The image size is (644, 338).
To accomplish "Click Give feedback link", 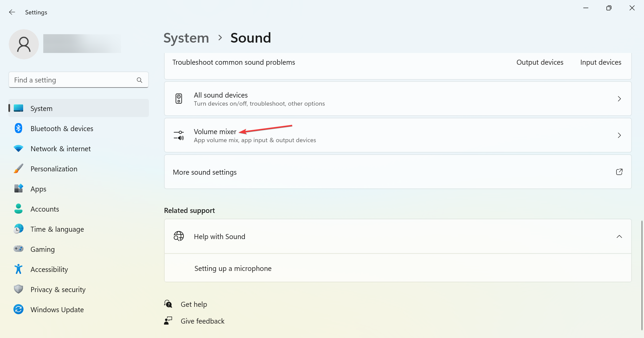I will (x=203, y=321).
